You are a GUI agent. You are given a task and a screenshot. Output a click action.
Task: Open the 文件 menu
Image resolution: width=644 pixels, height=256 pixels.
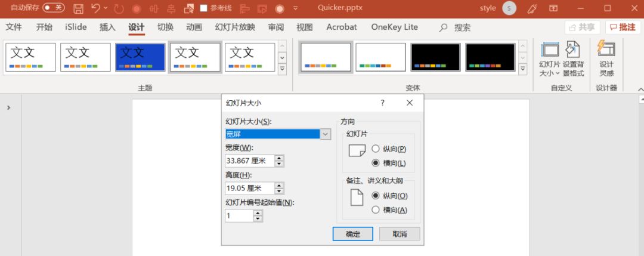(14, 27)
